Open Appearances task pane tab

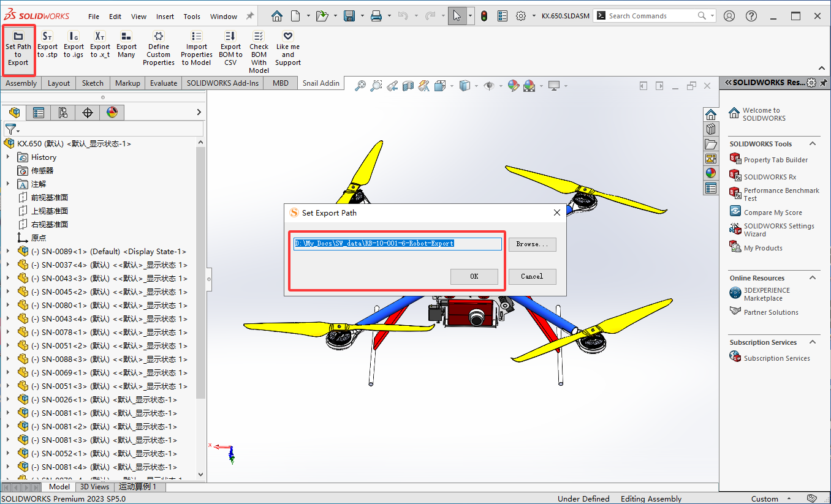coord(711,173)
